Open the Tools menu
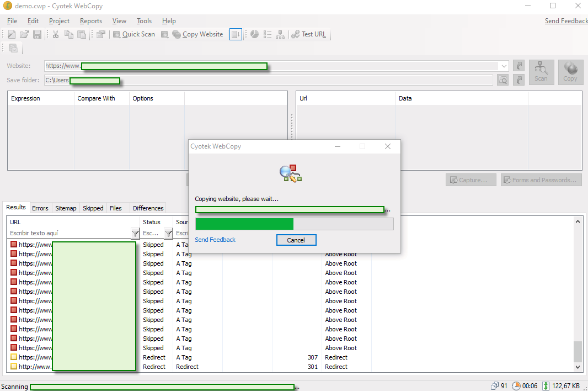 tap(144, 21)
